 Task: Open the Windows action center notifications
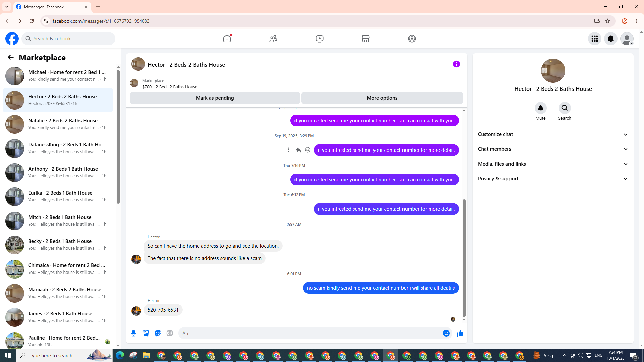[633, 355]
